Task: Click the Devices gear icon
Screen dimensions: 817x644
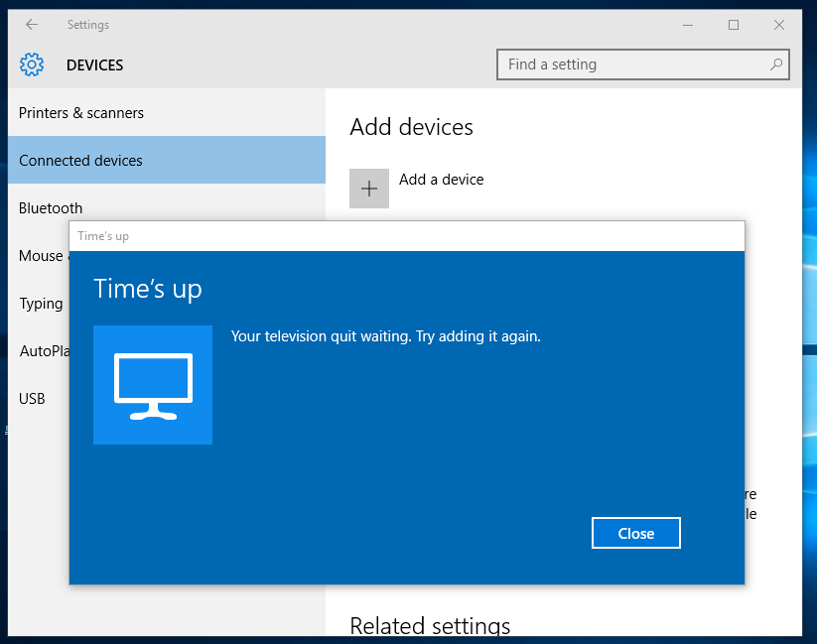Action: click(32, 64)
